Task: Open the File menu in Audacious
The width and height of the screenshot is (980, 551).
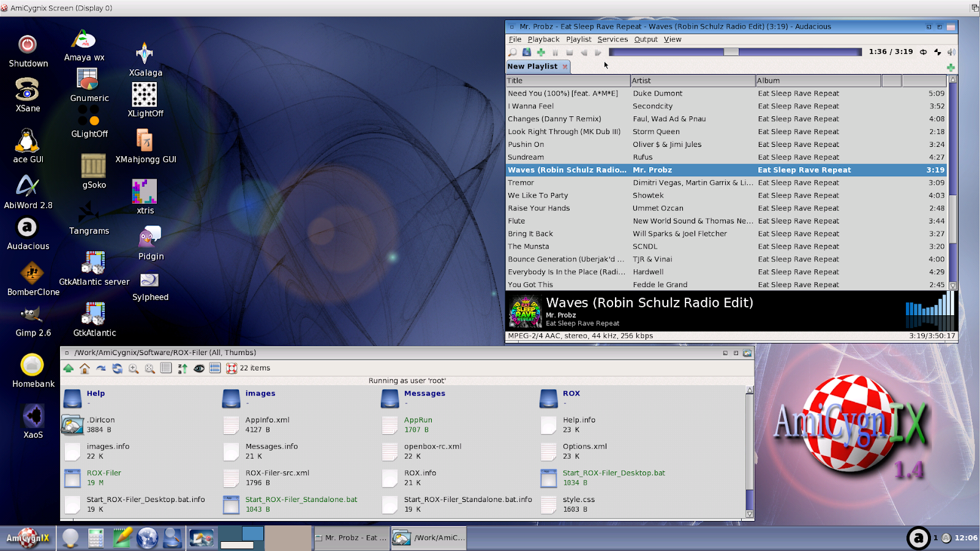Action: [x=515, y=39]
